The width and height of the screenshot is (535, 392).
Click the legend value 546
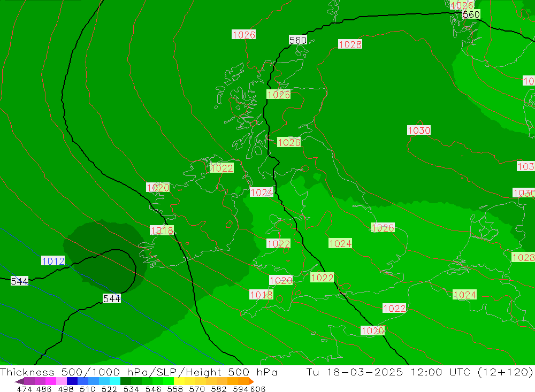(153, 389)
